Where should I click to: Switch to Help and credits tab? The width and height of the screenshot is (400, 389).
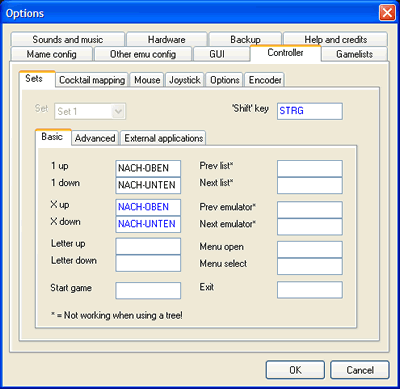coord(335,39)
